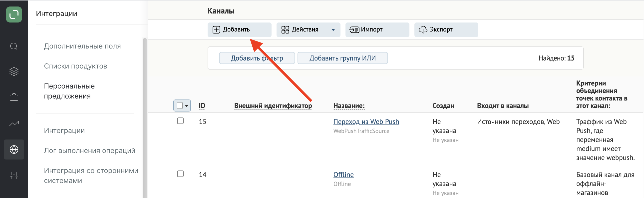The height and width of the screenshot is (198, 644).
Task: Open the globe integrations sidebar icon
Action: click(x=14, y=149)
